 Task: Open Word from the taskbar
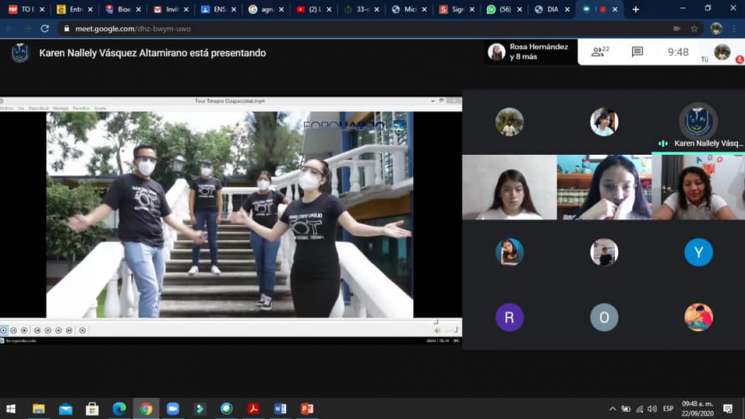(280, 409)
